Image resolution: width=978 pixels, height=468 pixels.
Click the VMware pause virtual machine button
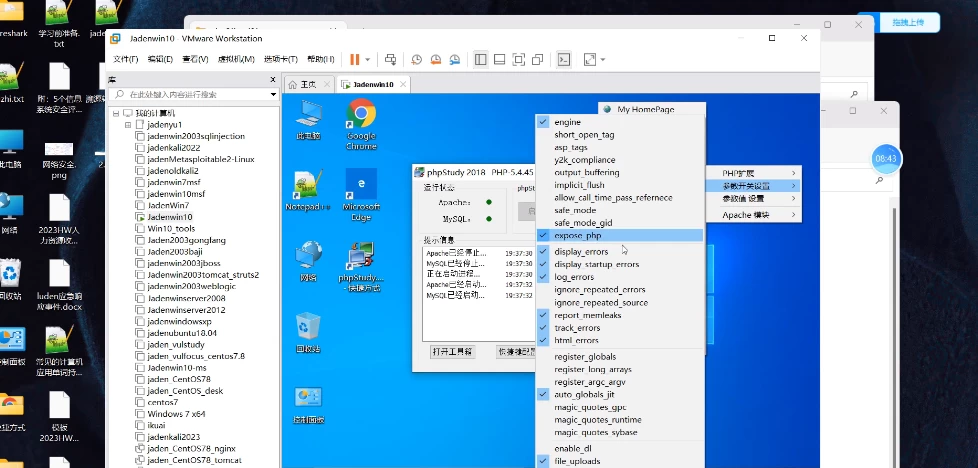click(x=354, y=60)
